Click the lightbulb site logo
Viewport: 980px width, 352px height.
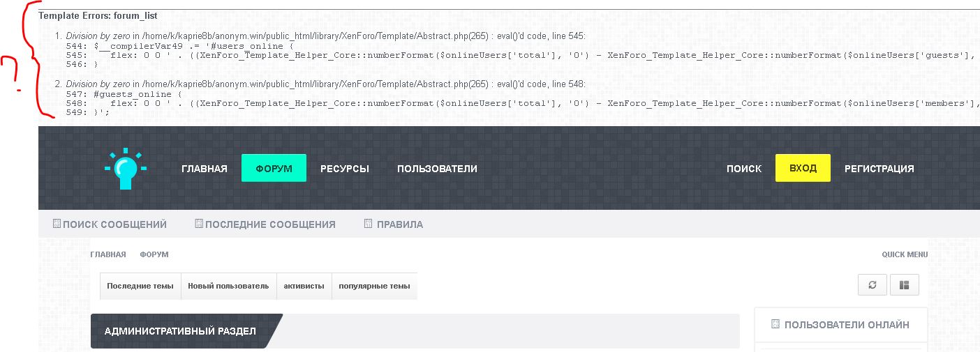[125, 168]
